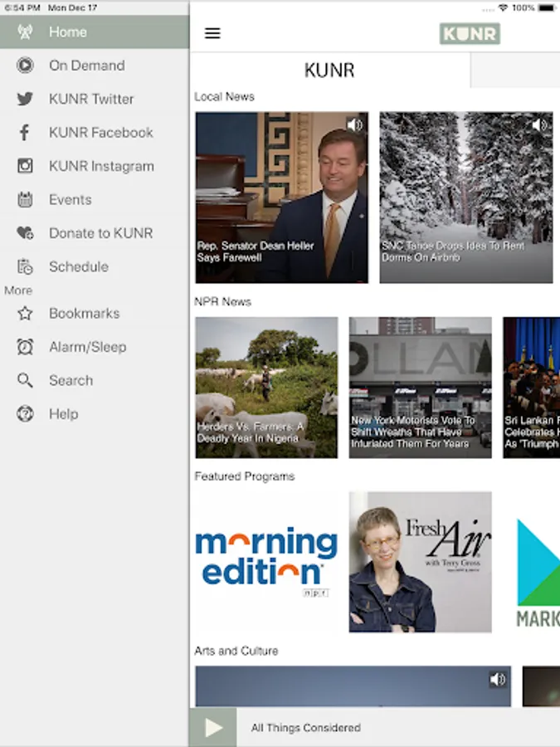Select the KUNR tab
This screenshot has height=747, width=560.
[x=329, y=70]
